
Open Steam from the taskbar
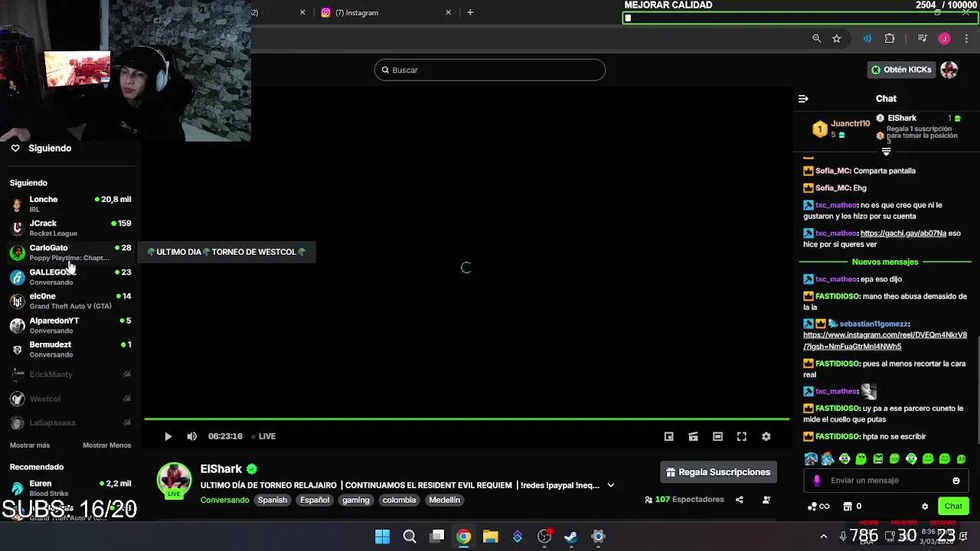point(571,536)
